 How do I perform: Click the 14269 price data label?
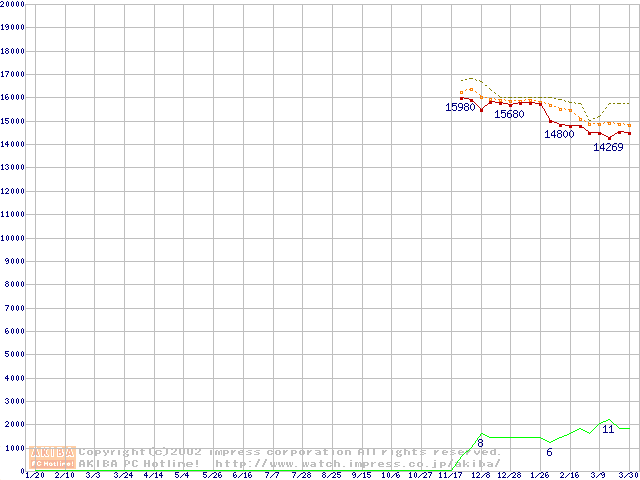[608, 147]
